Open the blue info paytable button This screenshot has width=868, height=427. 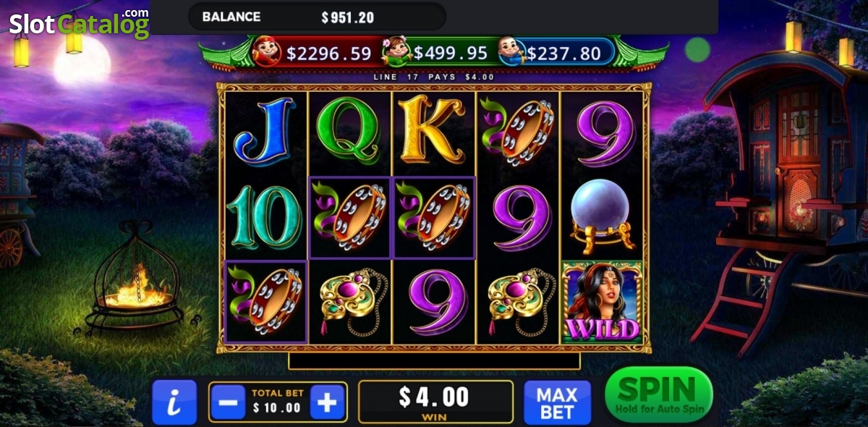tap(174, 402)
